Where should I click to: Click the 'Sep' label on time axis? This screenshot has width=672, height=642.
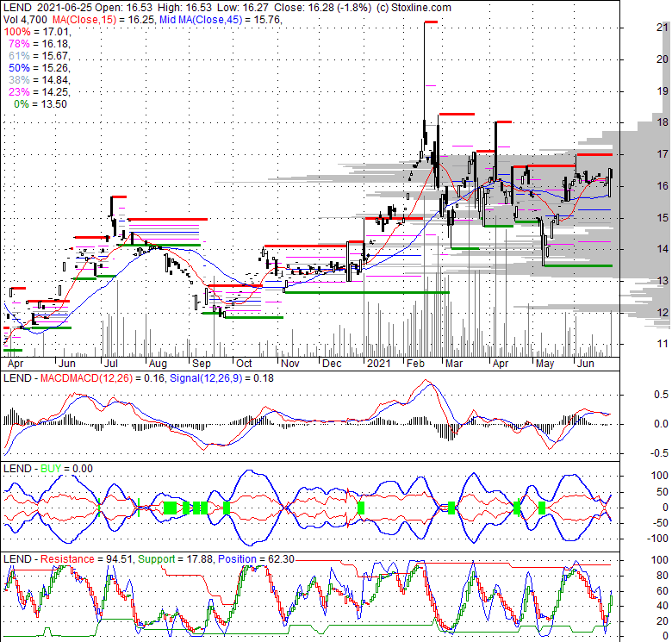[202, 364]
